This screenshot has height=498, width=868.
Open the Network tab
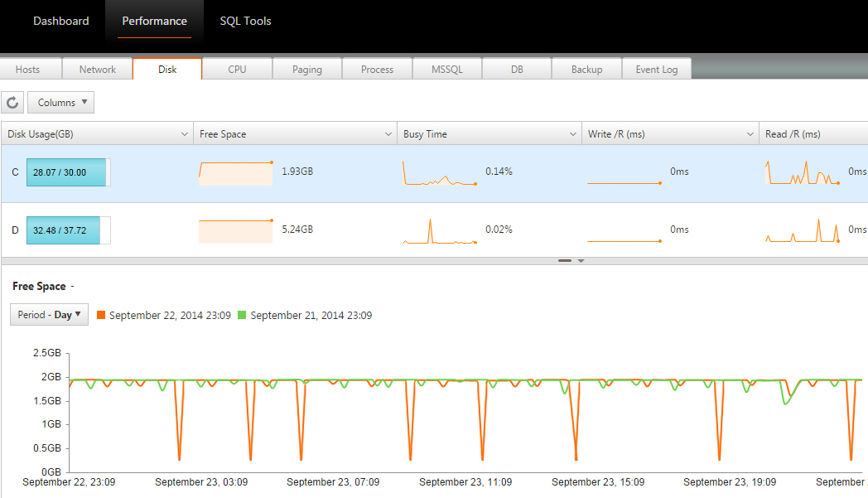pos(98,70)
